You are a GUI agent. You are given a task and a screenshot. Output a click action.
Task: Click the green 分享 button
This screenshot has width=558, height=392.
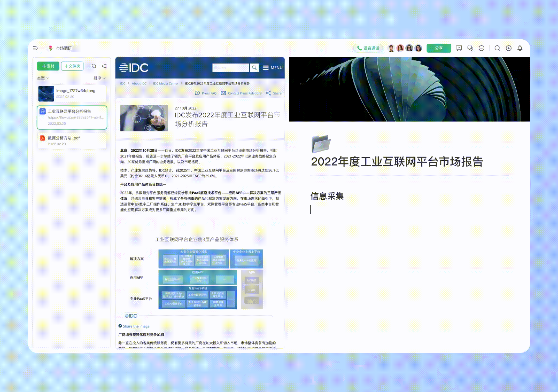pos(439,48)
